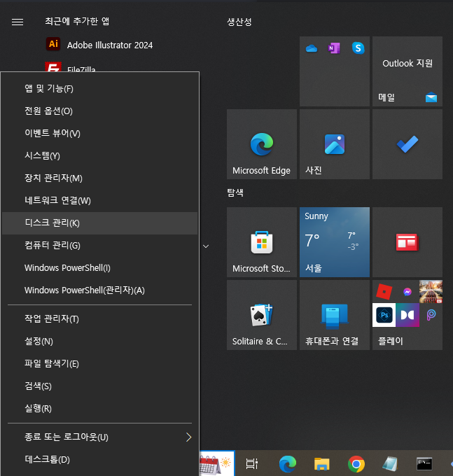Click the Photoshop icon in 플레이 folder
The height and width of the screenshot is (476, 453).
(x=384, y=315)
